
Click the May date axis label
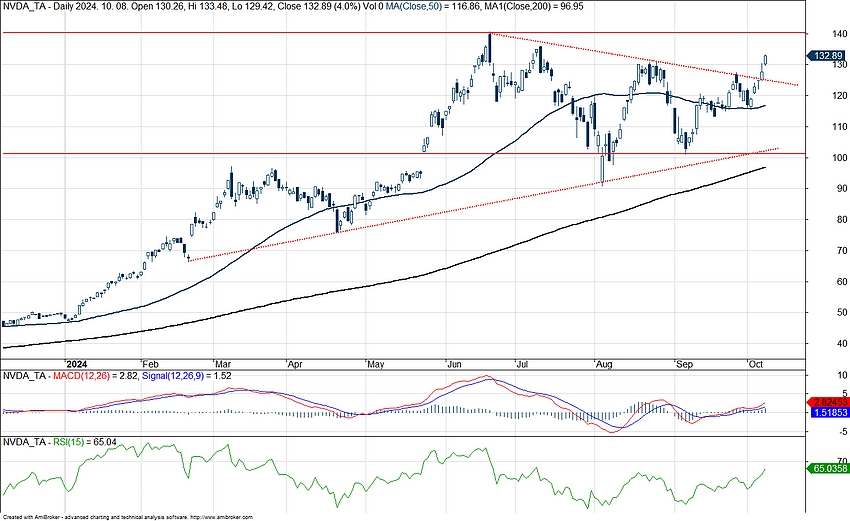(376, 364)
